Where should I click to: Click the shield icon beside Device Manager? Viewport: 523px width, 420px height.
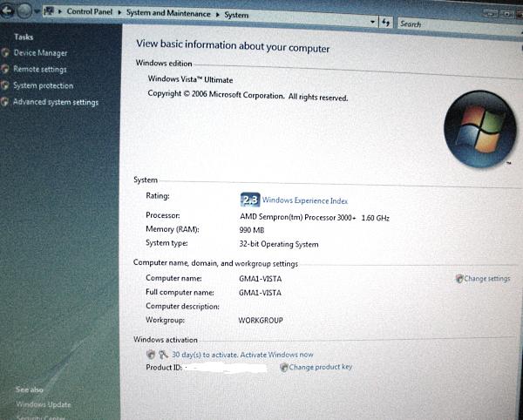click(6, 53)
